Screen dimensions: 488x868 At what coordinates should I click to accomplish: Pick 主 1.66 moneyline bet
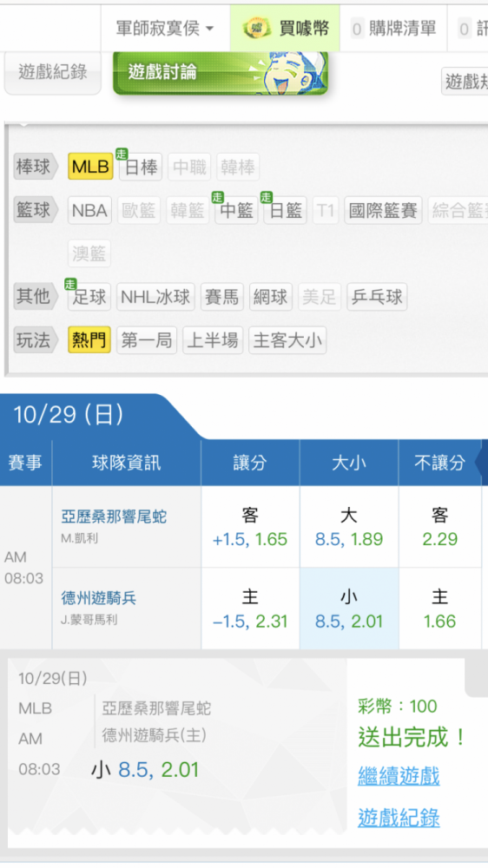click(x=440, y=608)
